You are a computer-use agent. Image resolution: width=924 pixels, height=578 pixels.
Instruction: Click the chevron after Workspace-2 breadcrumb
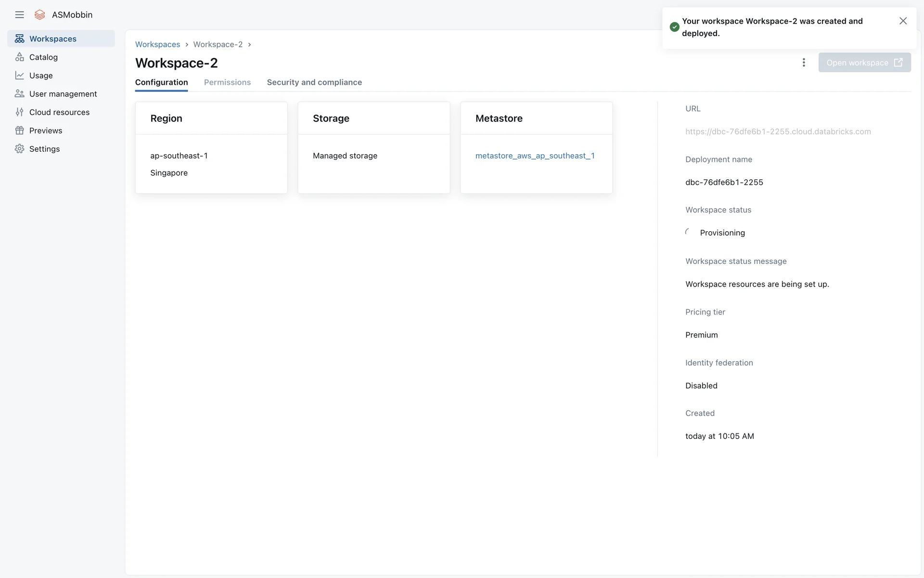[249, 44]
